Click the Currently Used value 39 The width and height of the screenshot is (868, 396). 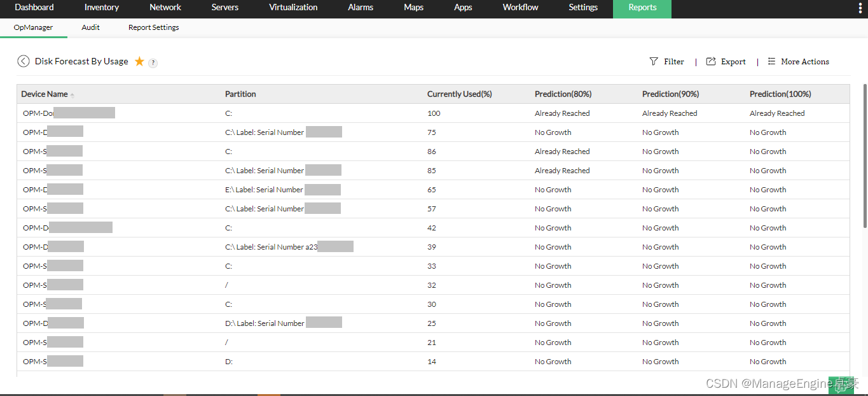point(432,247)
